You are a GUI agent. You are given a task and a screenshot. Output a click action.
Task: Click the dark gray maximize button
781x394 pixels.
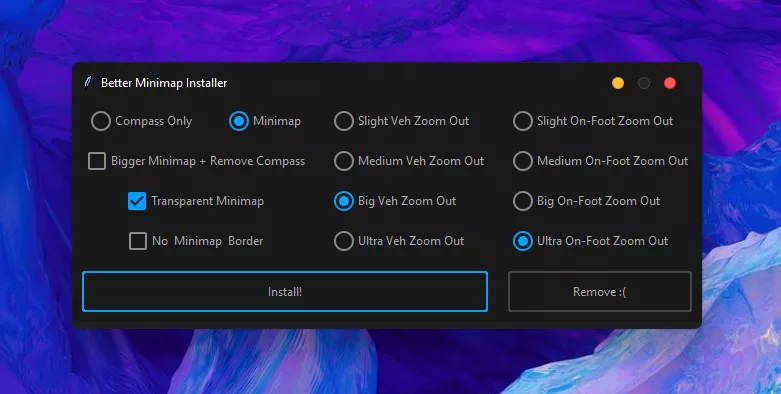point(644,83)
